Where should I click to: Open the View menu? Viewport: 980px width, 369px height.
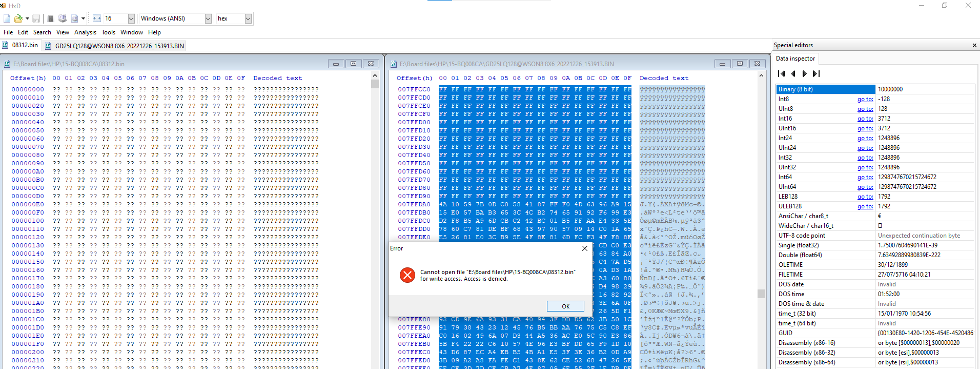63,32
